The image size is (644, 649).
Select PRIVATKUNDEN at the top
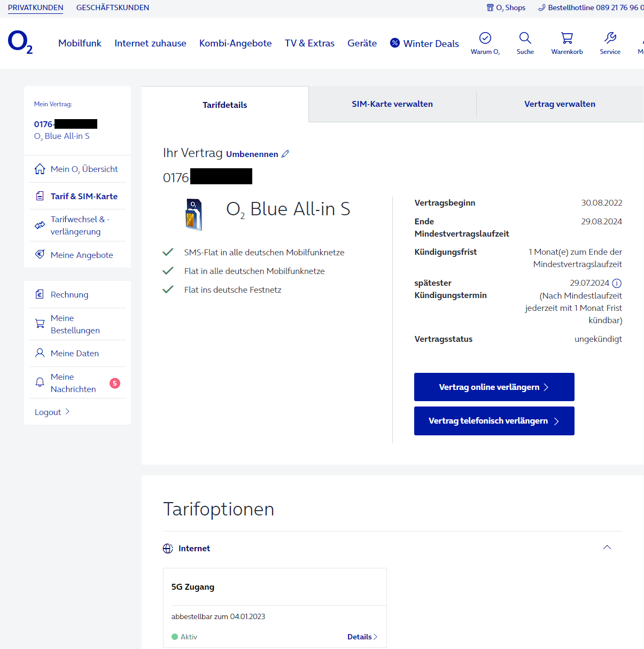pyautogui.click(x=36, y=7)
